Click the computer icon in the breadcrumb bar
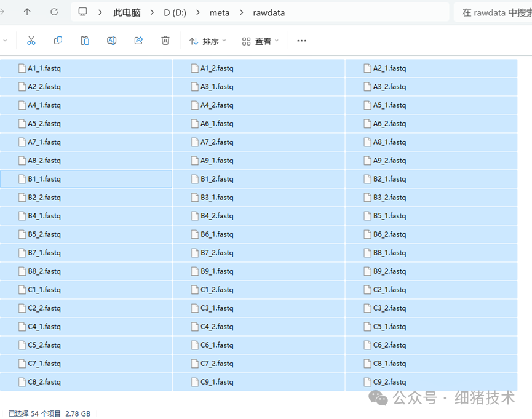 [x=82, y=12]
